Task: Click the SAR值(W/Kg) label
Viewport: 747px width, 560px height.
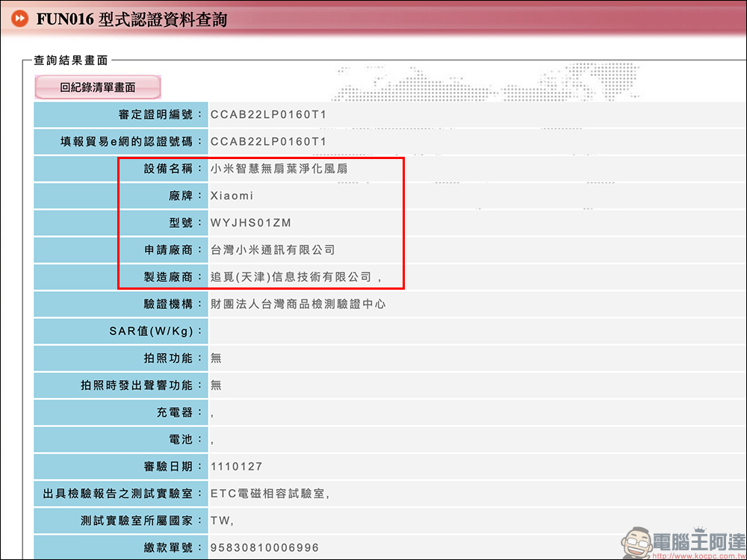Action: click(156, 331)
